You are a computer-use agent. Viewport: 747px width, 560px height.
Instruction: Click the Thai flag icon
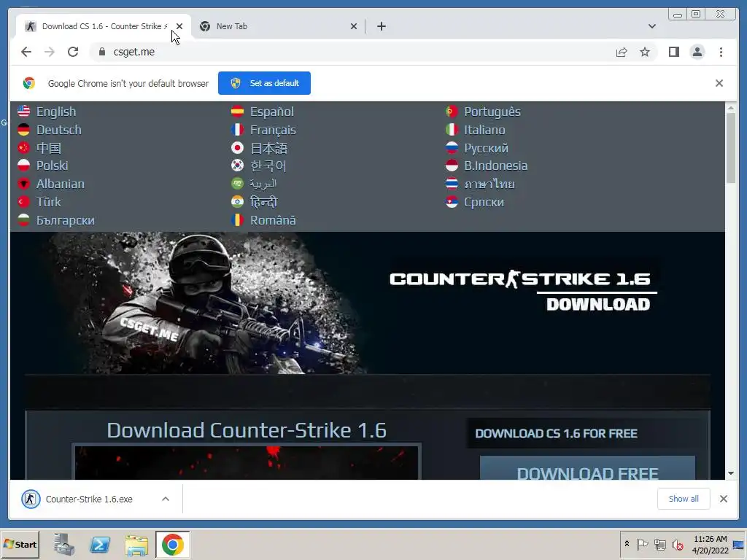point(452,184)
